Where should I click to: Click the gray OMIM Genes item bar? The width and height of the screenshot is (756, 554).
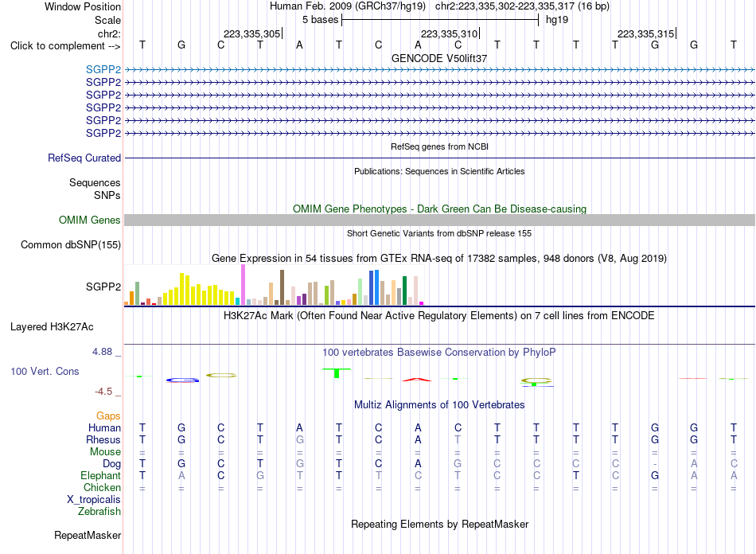(439, 220)
